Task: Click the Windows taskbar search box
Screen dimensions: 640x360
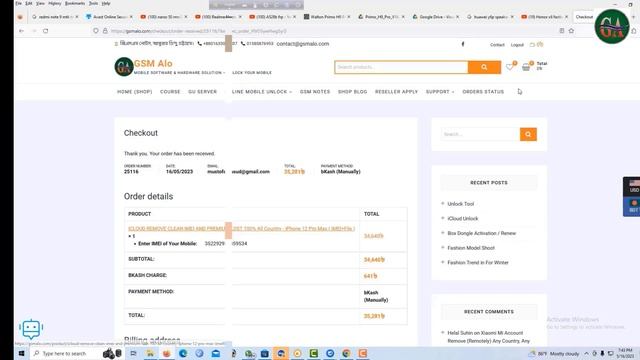Action: 65,353
